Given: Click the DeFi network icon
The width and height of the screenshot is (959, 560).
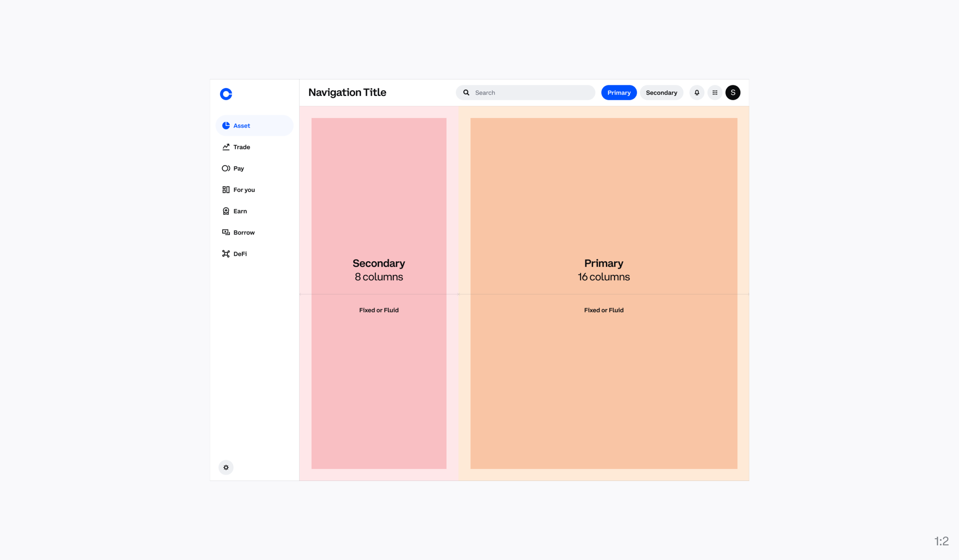Looking at the screenshot, I should (226, 254).
